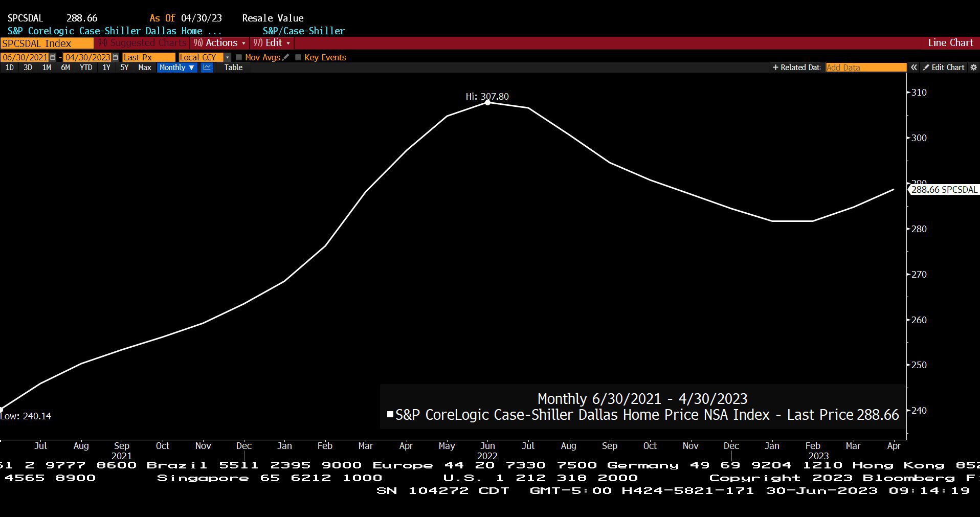
Task: Expand the 96) Actions menu
Action: coord(219,43)
